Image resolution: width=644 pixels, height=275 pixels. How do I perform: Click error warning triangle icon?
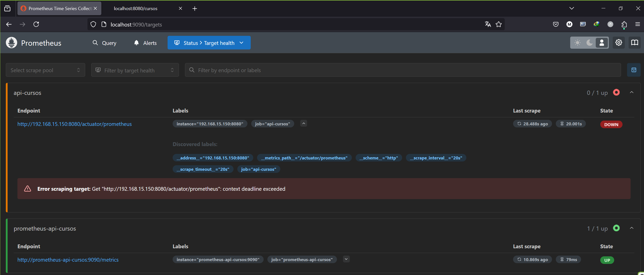pyautogui.click(x=28, y=189)
